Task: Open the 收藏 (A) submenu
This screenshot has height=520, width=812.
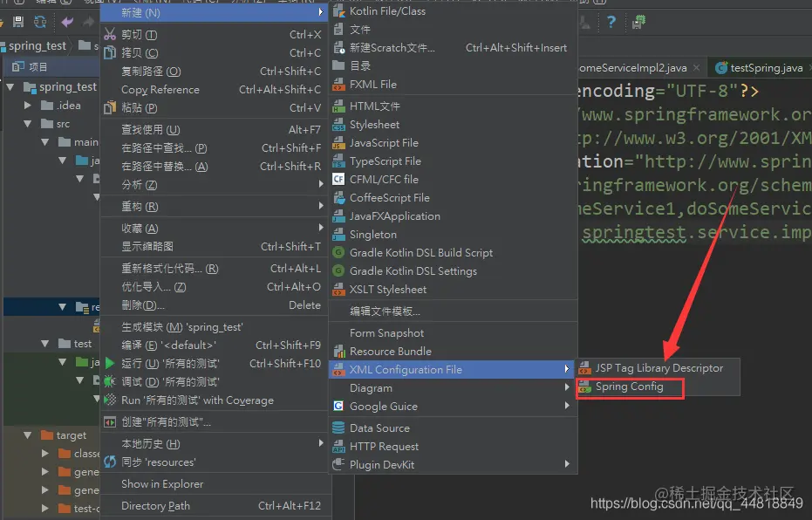Action: tap(214, 228)
